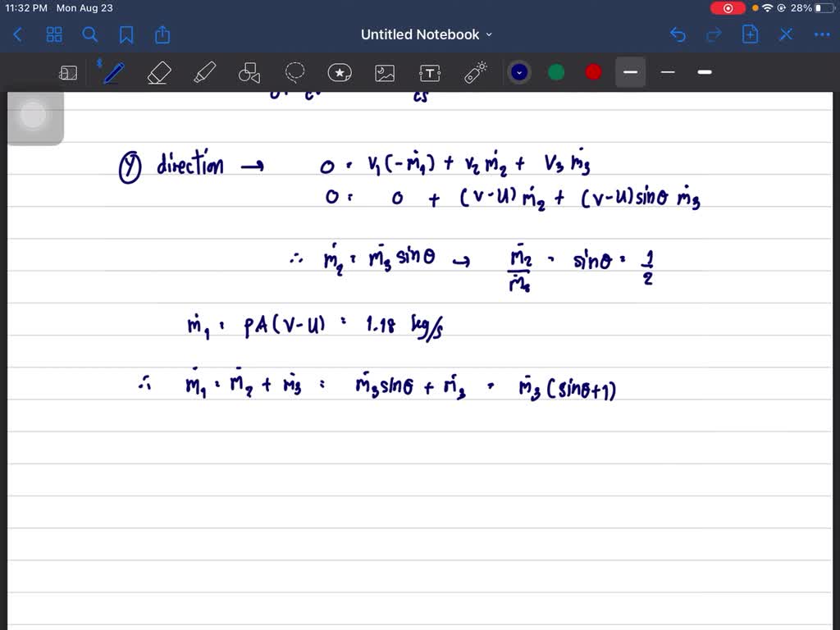
Task: Open the search magnifier
Action: 90,34
